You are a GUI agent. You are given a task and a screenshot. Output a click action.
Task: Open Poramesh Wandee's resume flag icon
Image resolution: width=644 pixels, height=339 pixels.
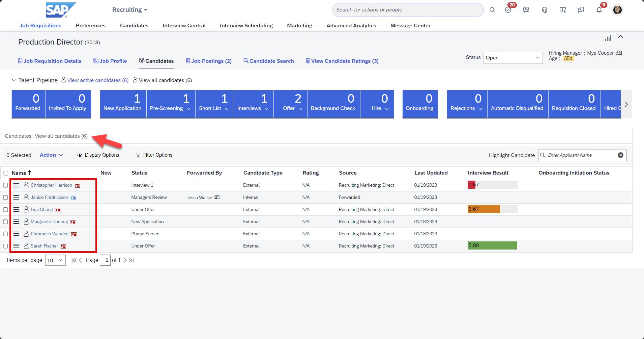[74, 234]
